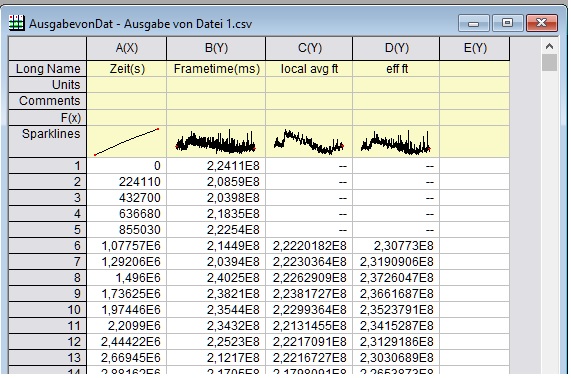This screenshot has width=571, height=378.
Task: Click cell with value 2,2411E8
Action: click(216, 166)
